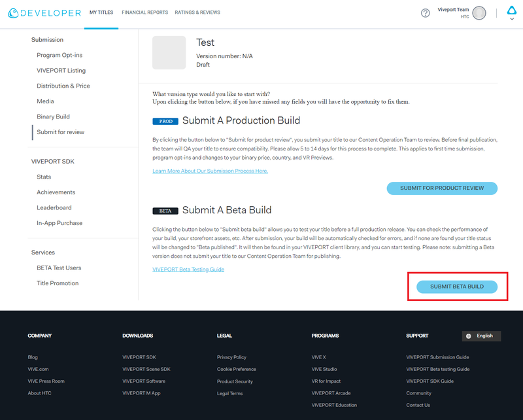This screenshot has height=420, width=523.
Task: Expand the chevron under the Vive logo
Action: pos(512,19)
